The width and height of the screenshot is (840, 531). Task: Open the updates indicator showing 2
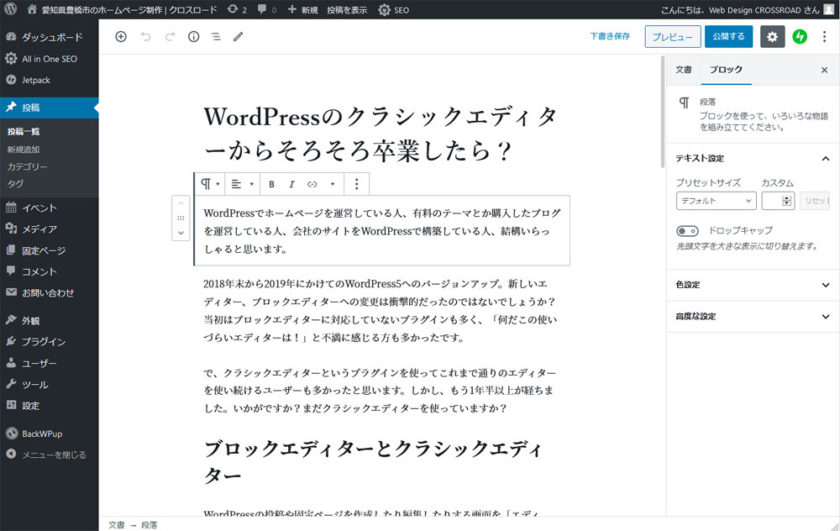(x=237, y=10)
